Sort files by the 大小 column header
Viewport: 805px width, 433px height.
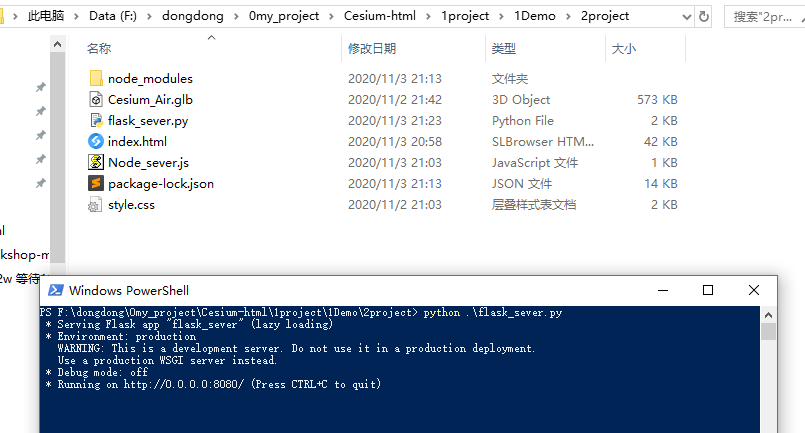[x=623, y=48]
